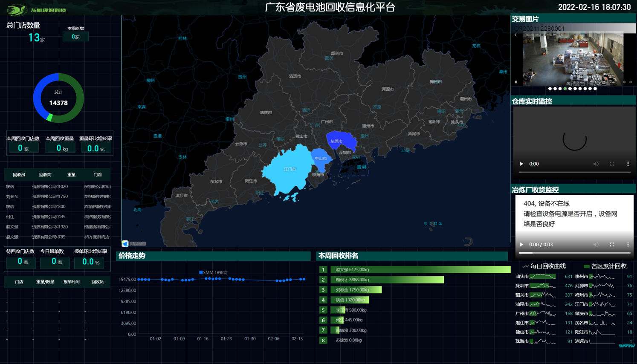
Task: Open more options menu for 冶炼厂收货监控 video
Action: [628, 245]
